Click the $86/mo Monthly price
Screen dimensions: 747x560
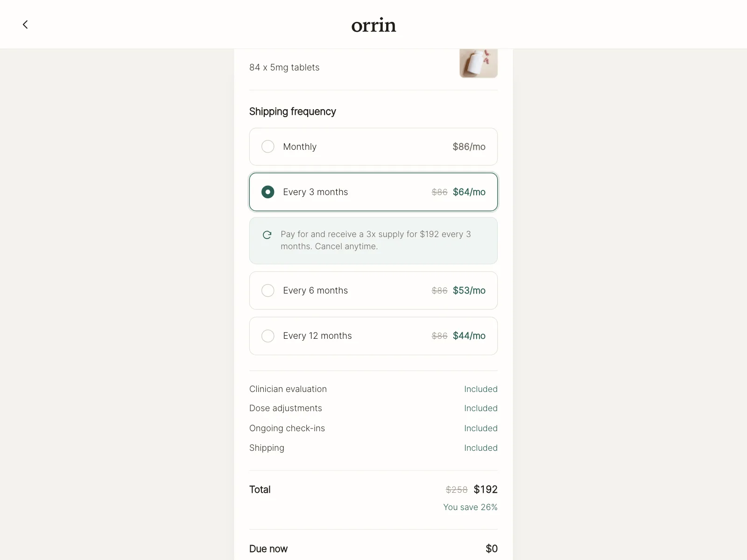coord(469,147)
